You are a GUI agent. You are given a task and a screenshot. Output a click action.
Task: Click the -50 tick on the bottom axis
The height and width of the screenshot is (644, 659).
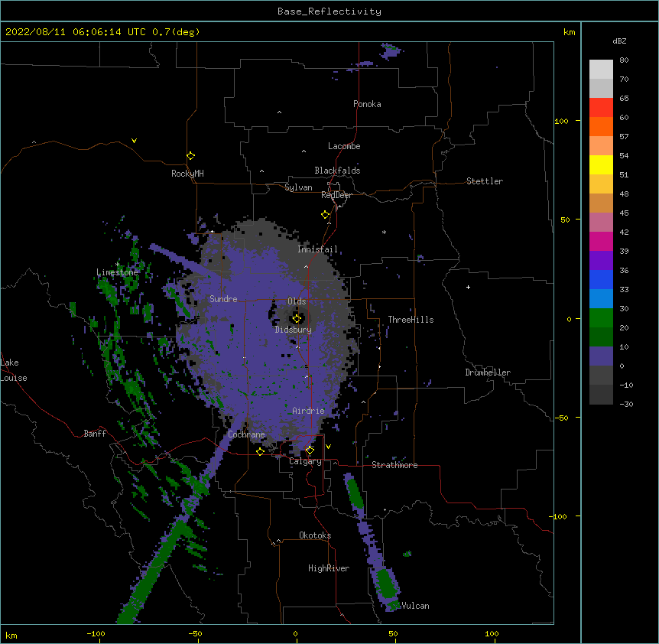(x=195, y=634)
